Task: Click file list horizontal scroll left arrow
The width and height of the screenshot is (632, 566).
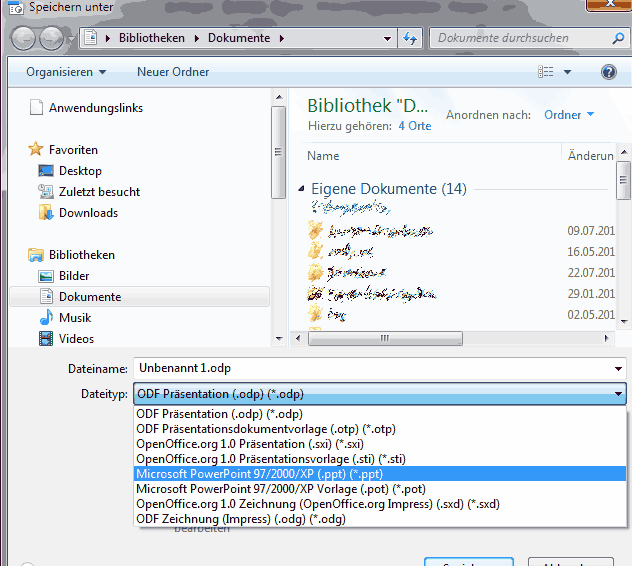Action: [298, 338]
